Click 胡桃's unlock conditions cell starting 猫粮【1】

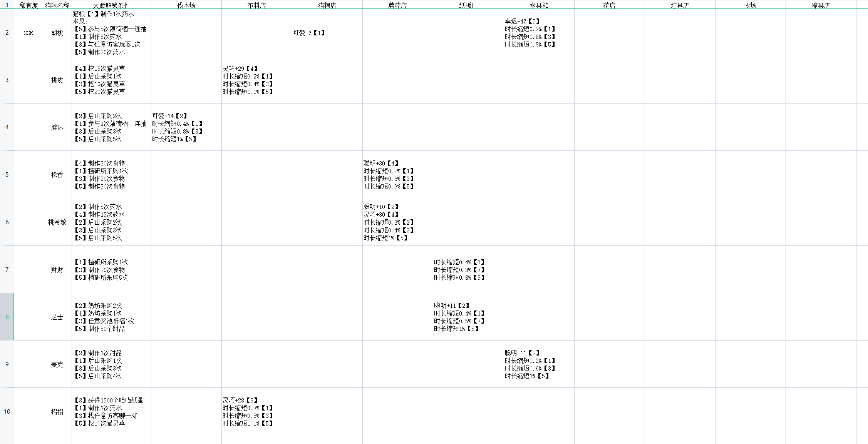(111, 33)
